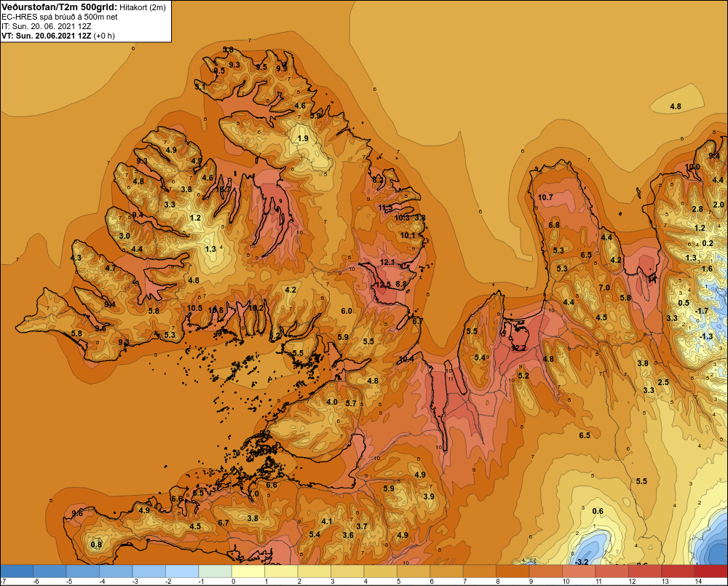Click the '12' label on the legend scale
Viewport: 728px width, 586px height.
coord(632,582)
